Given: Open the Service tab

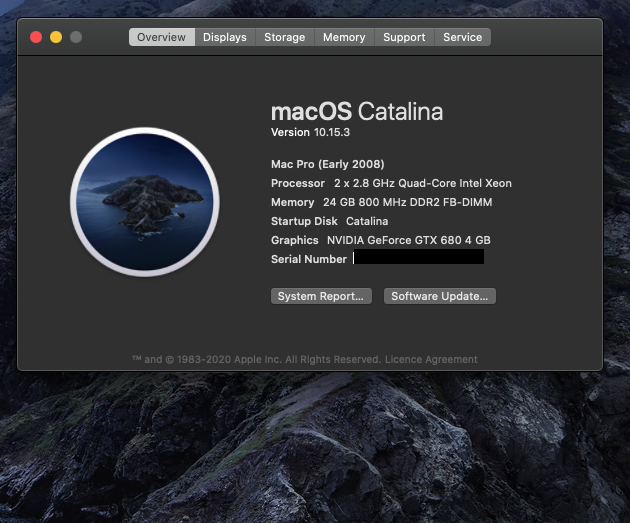Looking at the screenshot, I should [462, 37].
